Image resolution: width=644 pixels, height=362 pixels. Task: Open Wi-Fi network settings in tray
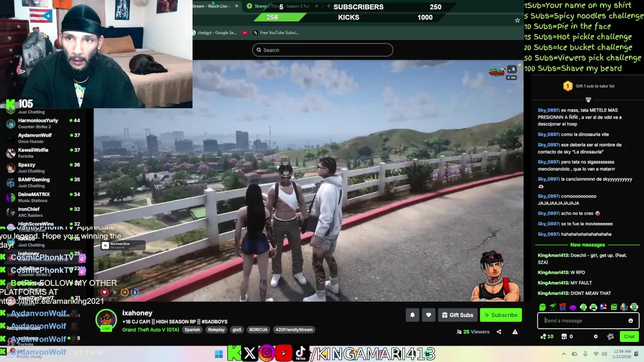coord(596,354)
